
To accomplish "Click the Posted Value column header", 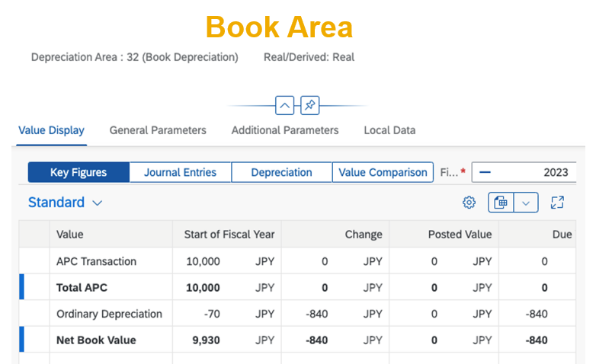I will 444,234.
